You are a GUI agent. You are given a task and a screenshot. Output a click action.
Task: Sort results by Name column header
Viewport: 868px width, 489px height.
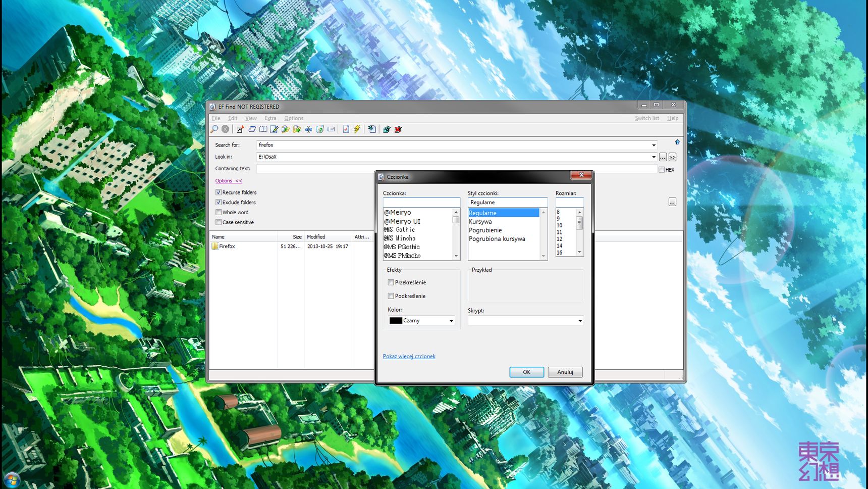(x=243, y=237)
